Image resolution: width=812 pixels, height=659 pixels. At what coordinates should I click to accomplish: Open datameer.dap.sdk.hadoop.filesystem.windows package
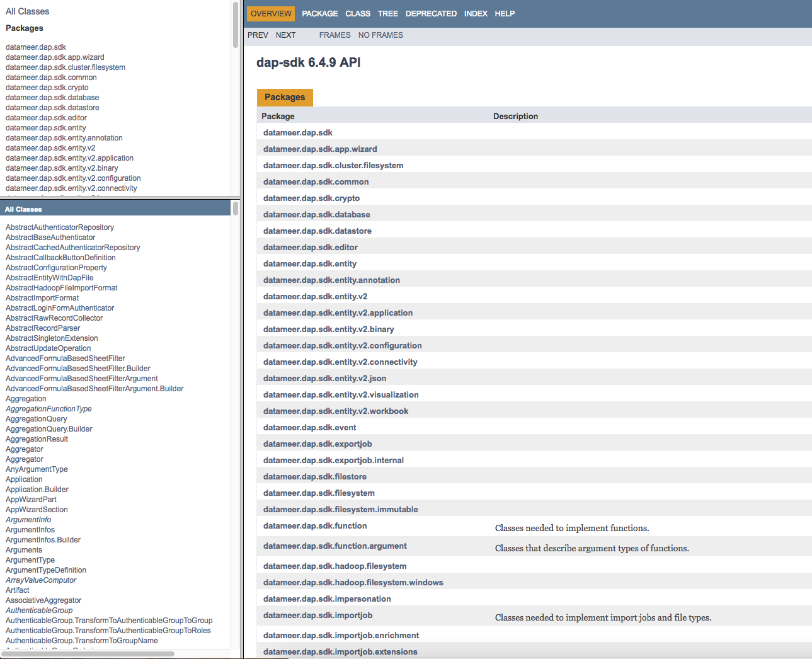[x=353, y=583]
